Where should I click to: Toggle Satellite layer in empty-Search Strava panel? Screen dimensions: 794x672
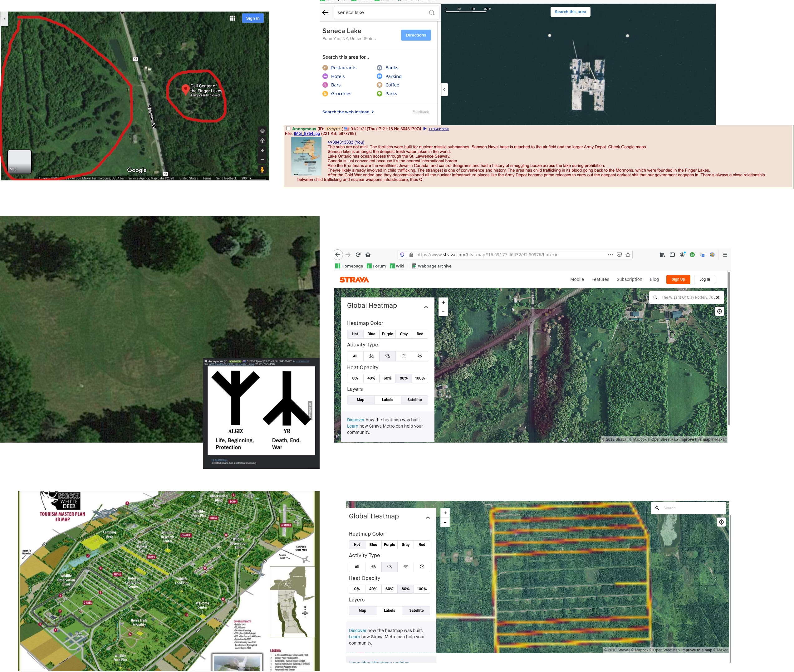coord(416,611)
